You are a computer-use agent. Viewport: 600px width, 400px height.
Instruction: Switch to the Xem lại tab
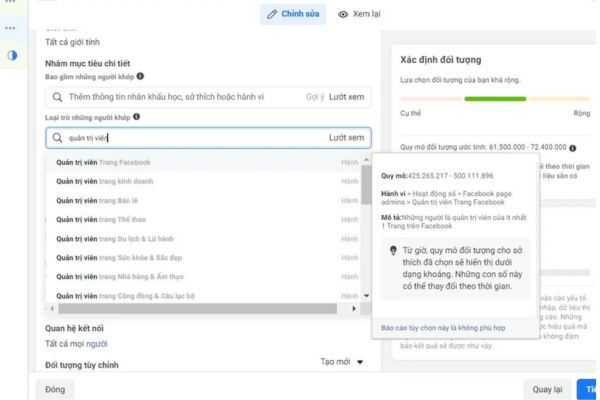pyautogui.click(x=360, y=15)
